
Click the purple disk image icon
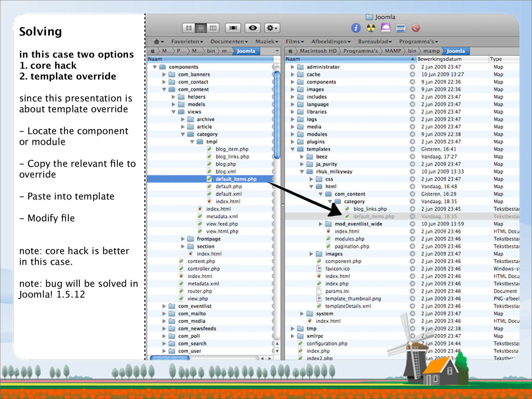[385, 28]
